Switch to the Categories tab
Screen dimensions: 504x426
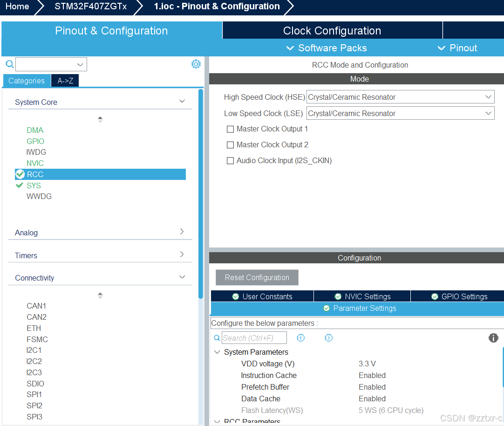(27, 81)
